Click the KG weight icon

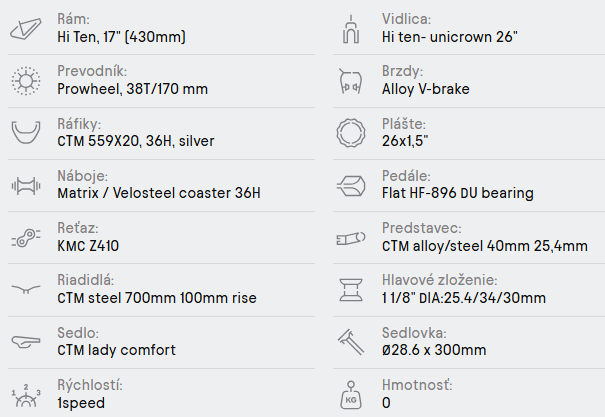tap(351, 393)
